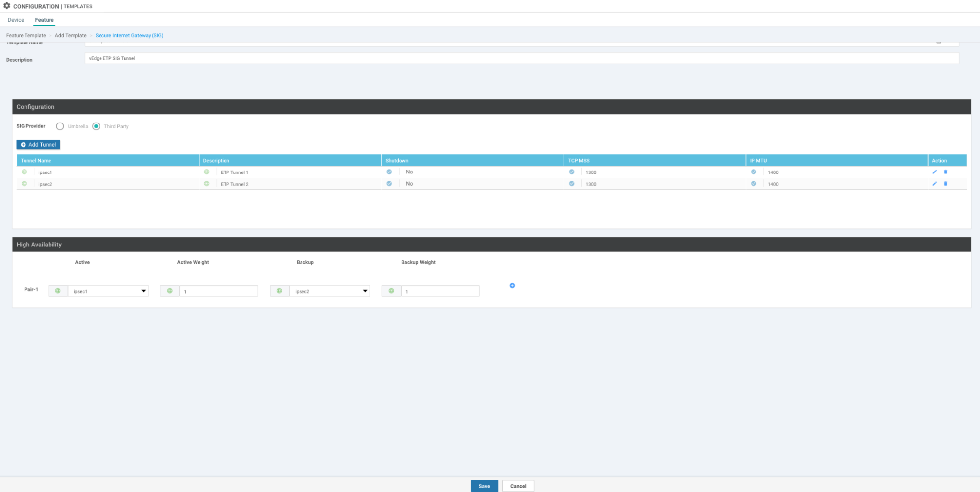980x492 pixels.
Task: Switch to the Feature tab
Action: (x=44, y=20)
